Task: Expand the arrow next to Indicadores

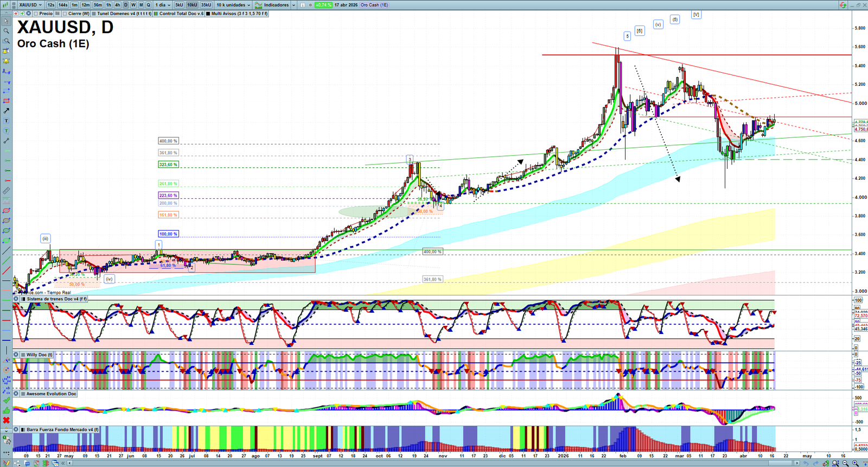Action: [293, 5]
